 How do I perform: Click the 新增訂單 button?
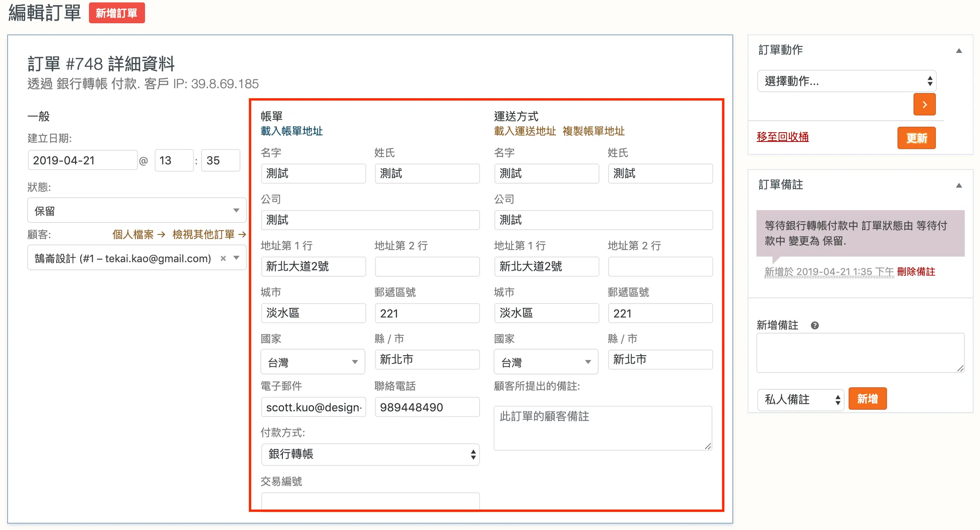point(117,13)
